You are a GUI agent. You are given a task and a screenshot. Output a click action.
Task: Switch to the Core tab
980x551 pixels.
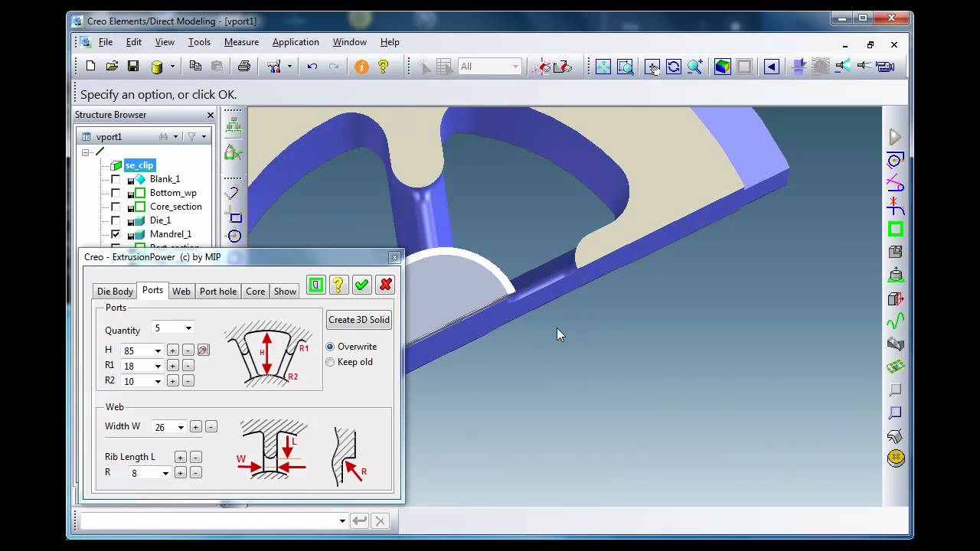[x=256, y=291]
